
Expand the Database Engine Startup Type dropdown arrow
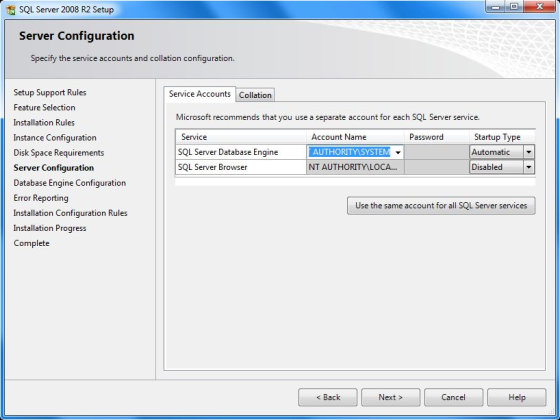point(529,152)
